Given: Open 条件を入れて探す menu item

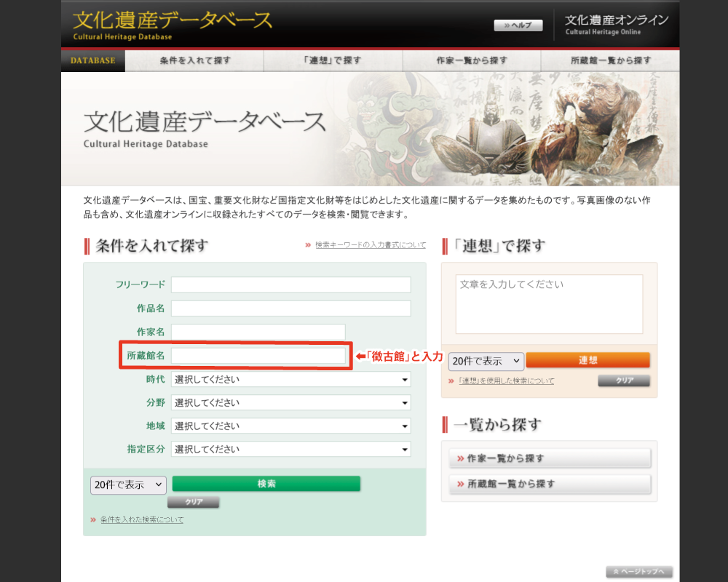Looking at the screenshot, I should coord(194,60).
